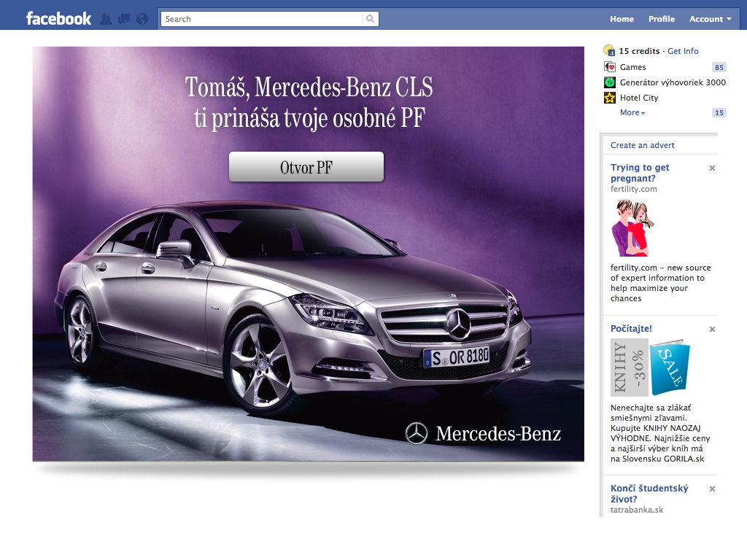Click the counter badge 15
The image size is (747, 560).
pyautogui.click(x=719, y=112)
